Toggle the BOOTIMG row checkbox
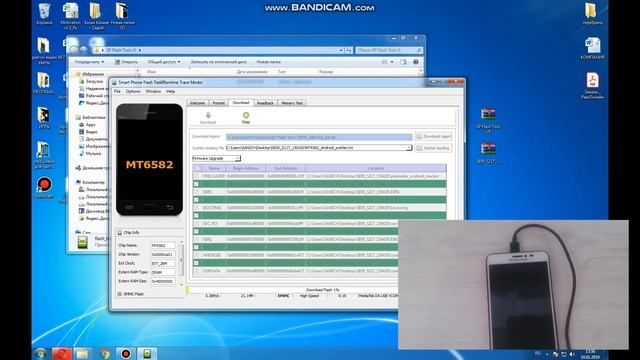The width and height of the screenshot is (640, 360). click(x=196, y=208)
